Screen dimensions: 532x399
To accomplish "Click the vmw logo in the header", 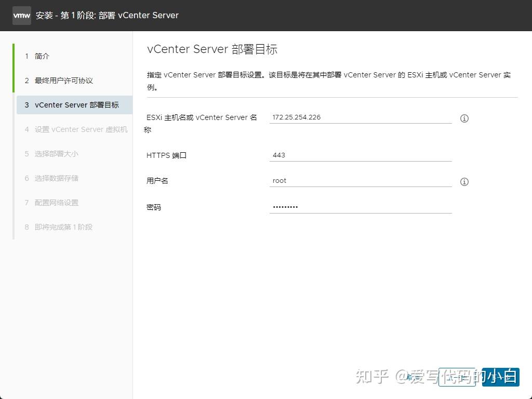I will coord(22,15).
